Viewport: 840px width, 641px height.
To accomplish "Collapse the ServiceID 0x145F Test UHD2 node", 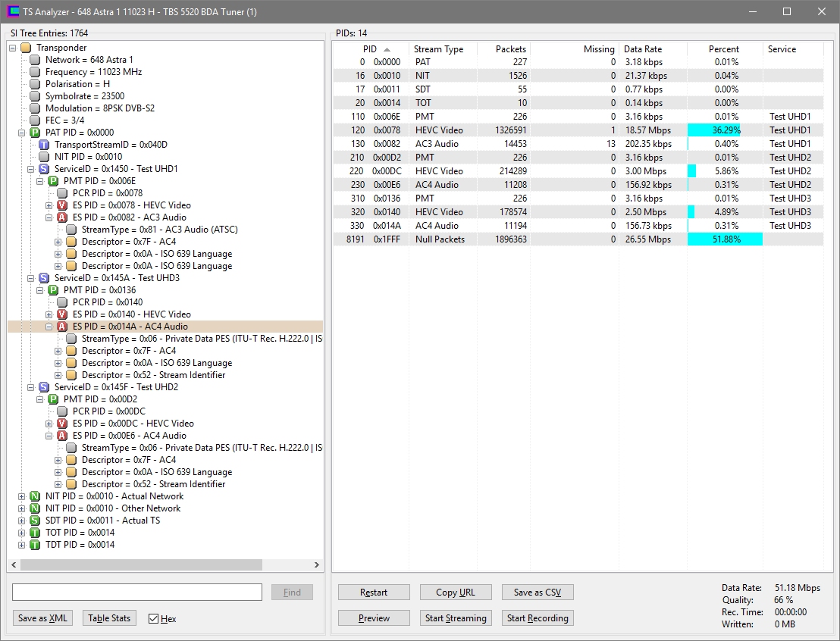I will point(30,387).
